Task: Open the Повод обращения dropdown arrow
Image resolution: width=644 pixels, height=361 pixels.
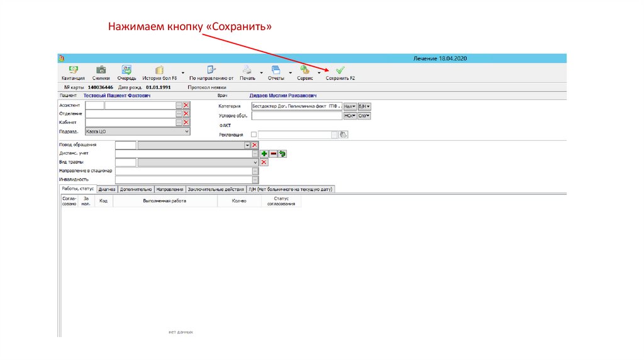Action: [247, 145]
